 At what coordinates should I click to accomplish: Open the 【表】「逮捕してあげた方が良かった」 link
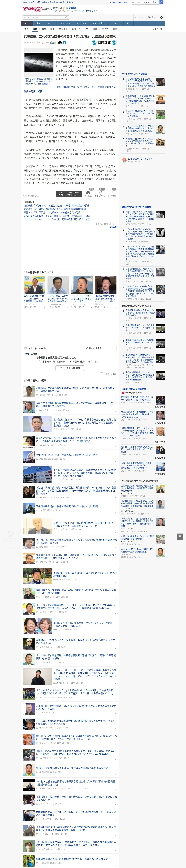tap(70, 89)
